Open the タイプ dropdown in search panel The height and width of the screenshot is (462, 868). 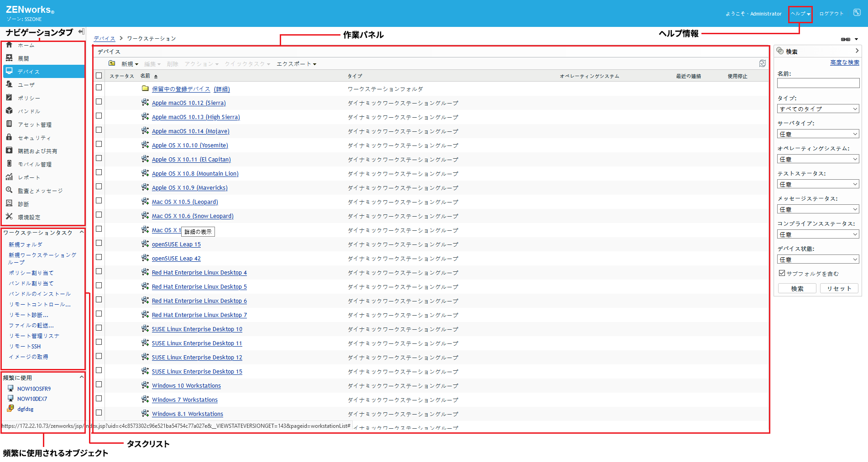818,109
